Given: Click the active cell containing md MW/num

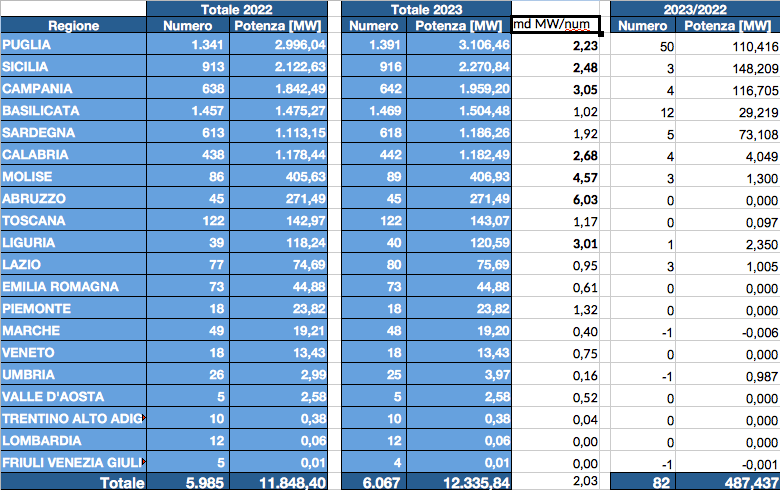Looking at the screenshot, I should (555, 26).
